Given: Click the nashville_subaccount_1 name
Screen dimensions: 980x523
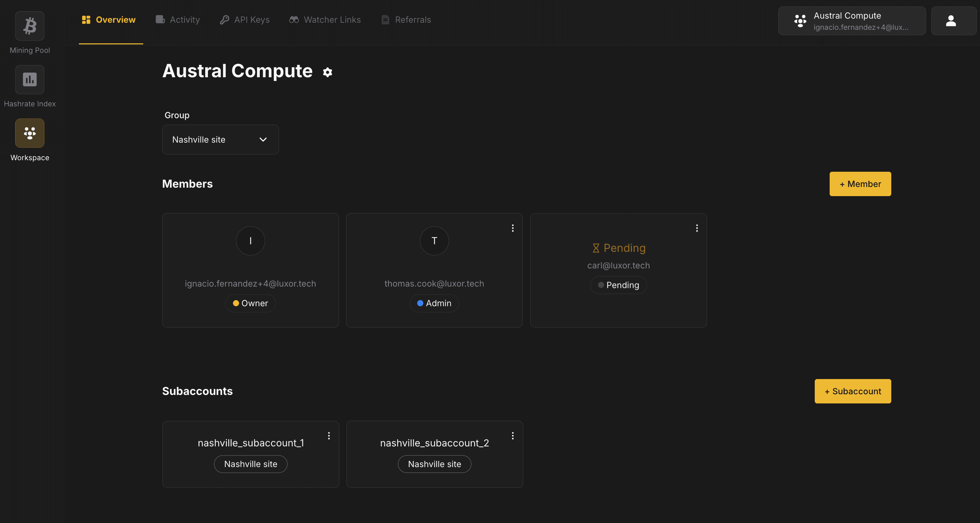Looking at the screenshot, I should [x=251, y=443].
